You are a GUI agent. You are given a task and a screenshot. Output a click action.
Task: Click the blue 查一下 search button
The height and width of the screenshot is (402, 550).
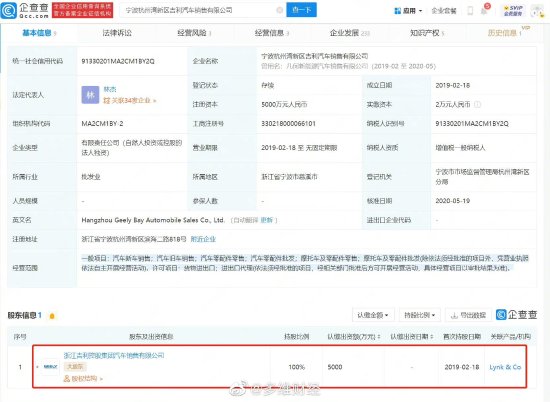point(301,10)
